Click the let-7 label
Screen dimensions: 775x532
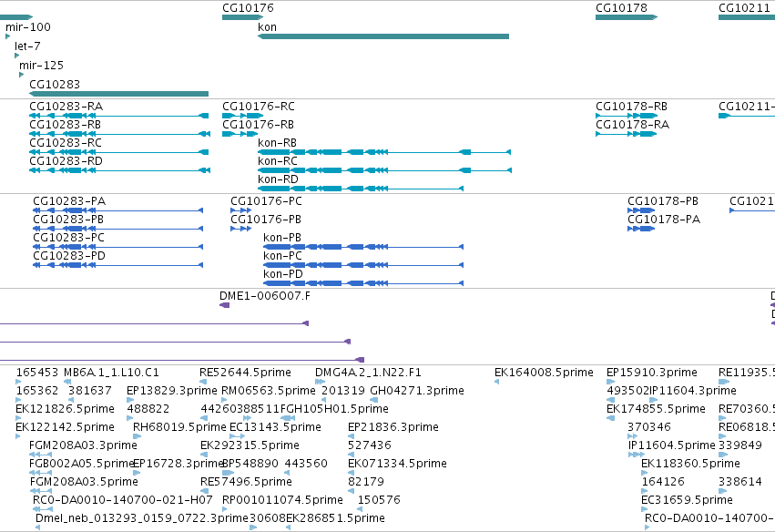point(27,46)
